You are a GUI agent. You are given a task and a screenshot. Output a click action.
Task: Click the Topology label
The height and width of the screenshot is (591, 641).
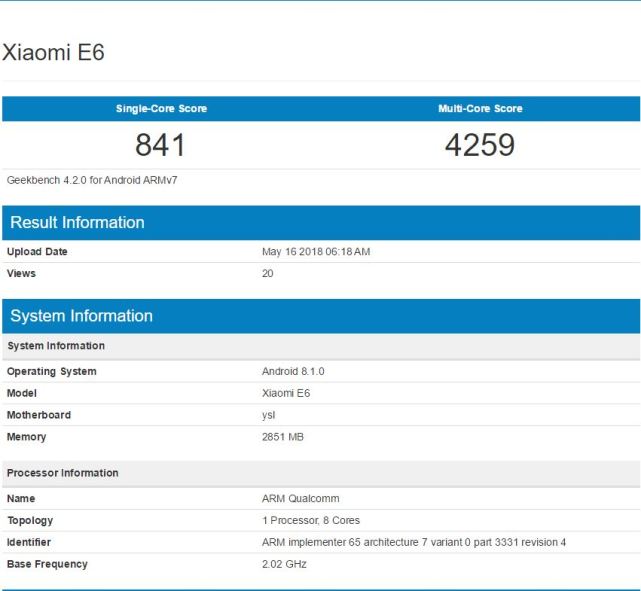(x=30, y=521)
